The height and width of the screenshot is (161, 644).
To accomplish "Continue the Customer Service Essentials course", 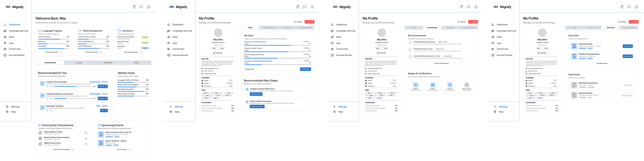I will (x=103, y=86).
